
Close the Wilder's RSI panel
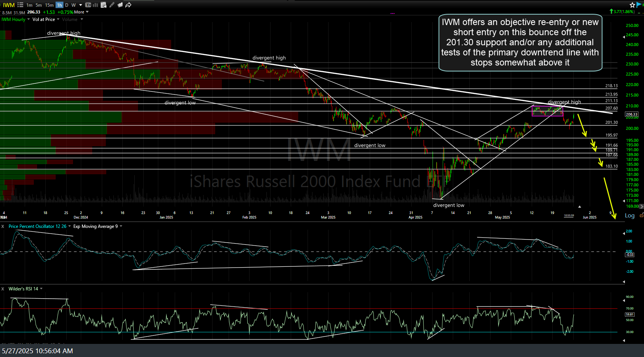3,289
